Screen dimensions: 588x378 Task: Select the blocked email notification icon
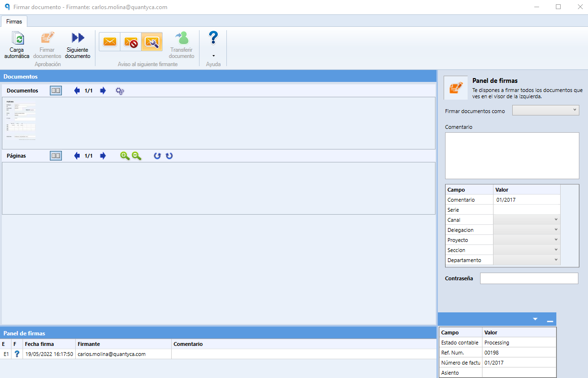(x=131, y=42)
